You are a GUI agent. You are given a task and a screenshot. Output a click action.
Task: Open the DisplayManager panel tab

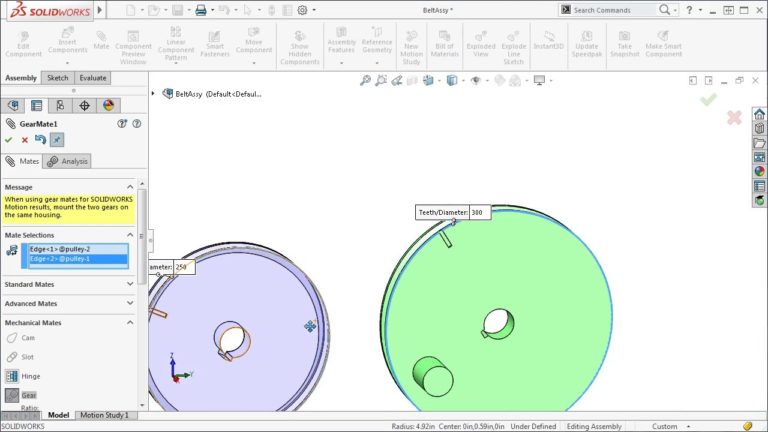pos(107,105)
